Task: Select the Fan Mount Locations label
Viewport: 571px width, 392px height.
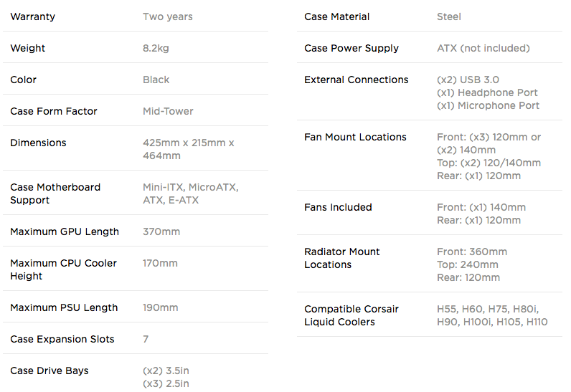Action: 355,137
